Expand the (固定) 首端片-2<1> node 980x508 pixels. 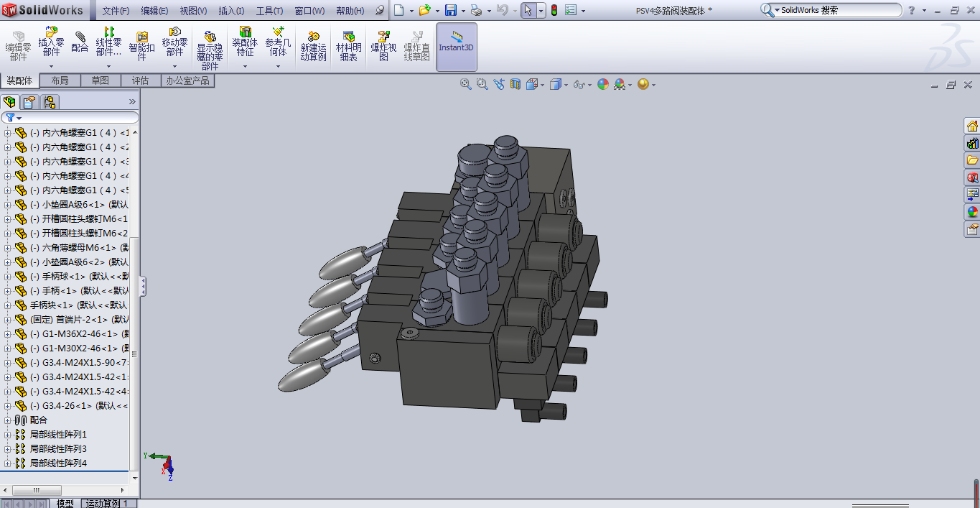[x=7, y=319]
